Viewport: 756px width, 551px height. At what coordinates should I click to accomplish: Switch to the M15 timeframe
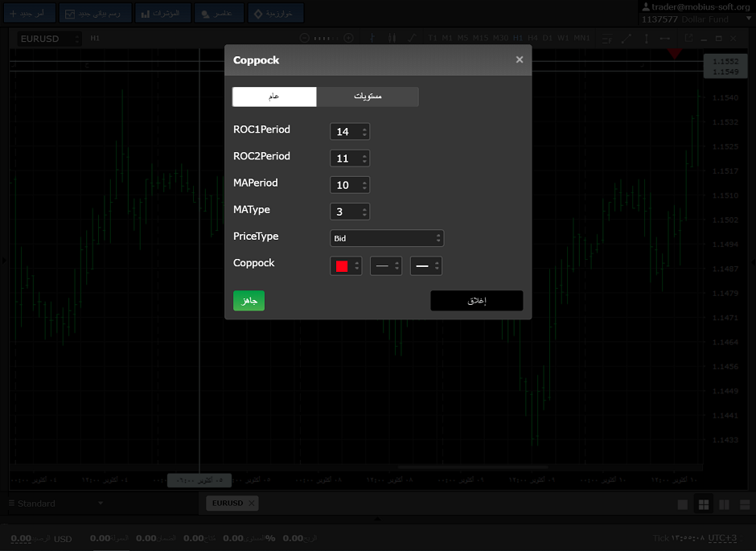[480, 38]
